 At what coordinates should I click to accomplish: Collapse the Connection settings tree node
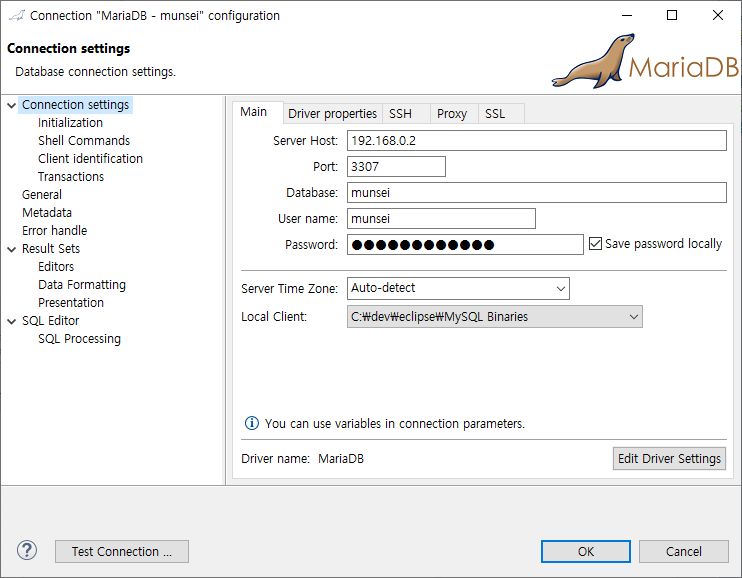(12, 105)
